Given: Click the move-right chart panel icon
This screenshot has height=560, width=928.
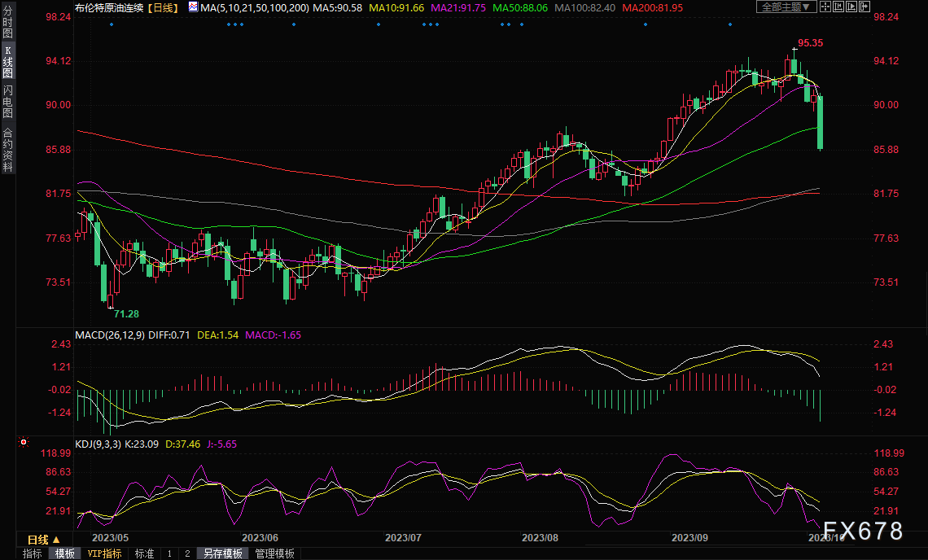Looking at the screenshot, I should [865, 7].
